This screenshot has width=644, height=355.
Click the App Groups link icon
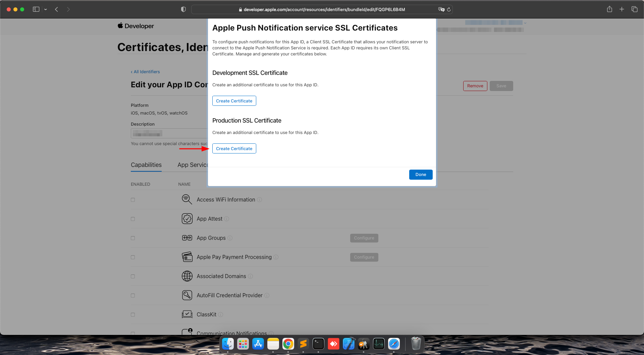click(187, 238)
